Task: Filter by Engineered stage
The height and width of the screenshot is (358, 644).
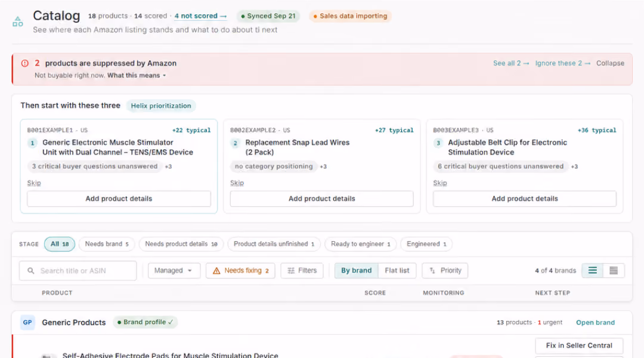Action: coord(426,244)
